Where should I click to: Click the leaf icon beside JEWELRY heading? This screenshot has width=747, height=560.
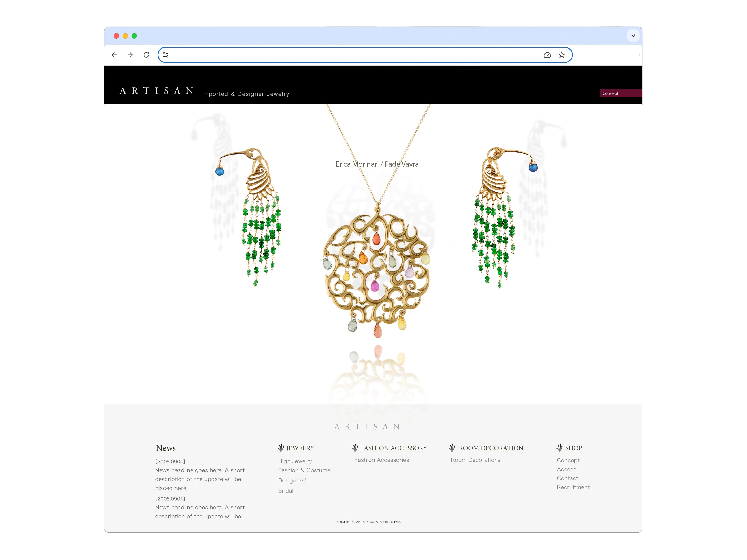point(281,448)
